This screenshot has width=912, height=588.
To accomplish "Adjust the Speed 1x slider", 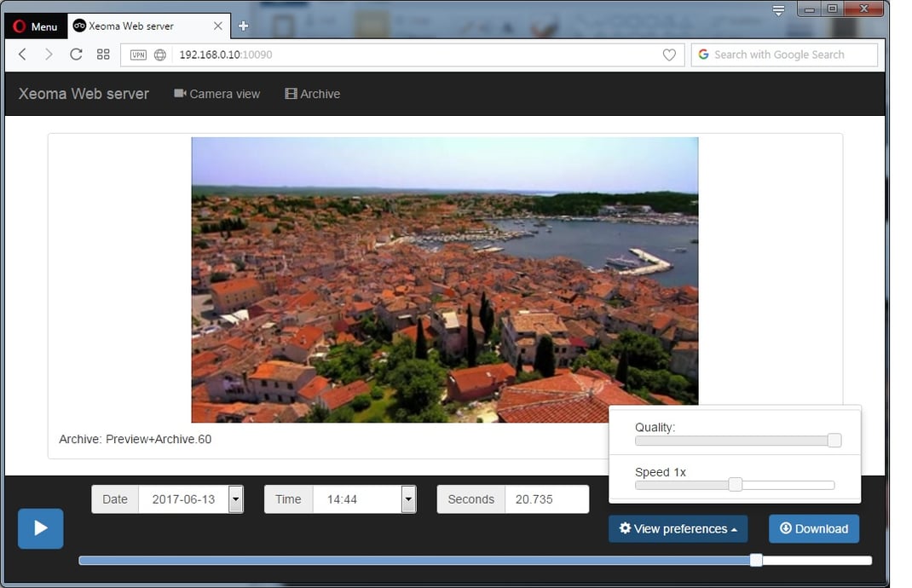I will coord(736,485).
